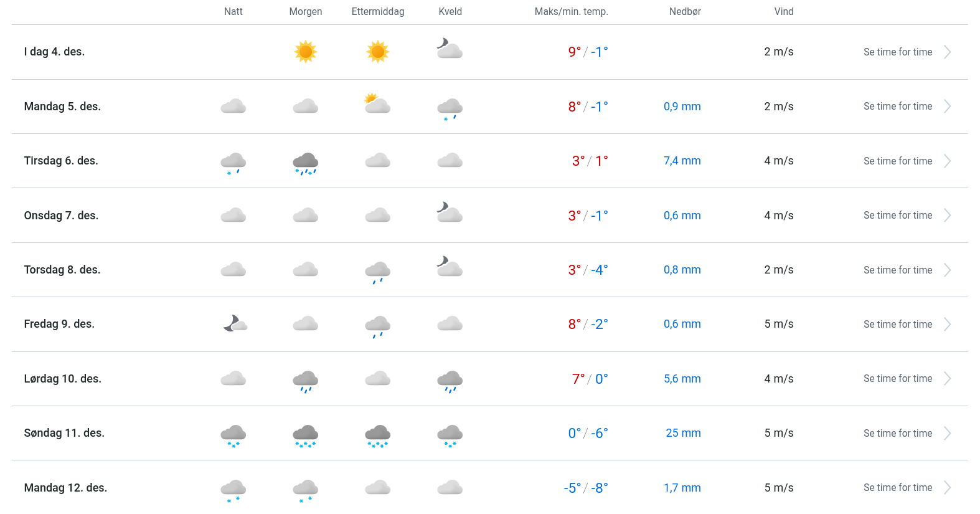Click the sunny icon for today's morning
The image size is (980, 514).
[305, 52]
